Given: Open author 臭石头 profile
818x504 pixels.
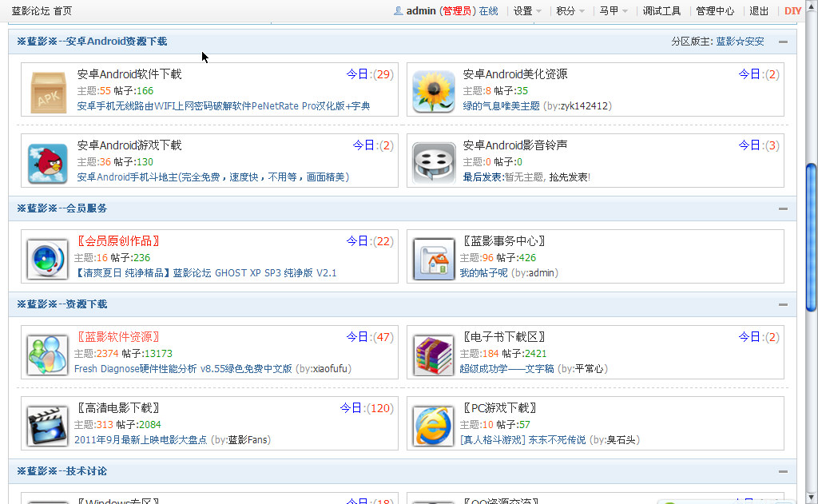Looking at the screenshot, I should [x=621, y=440].
